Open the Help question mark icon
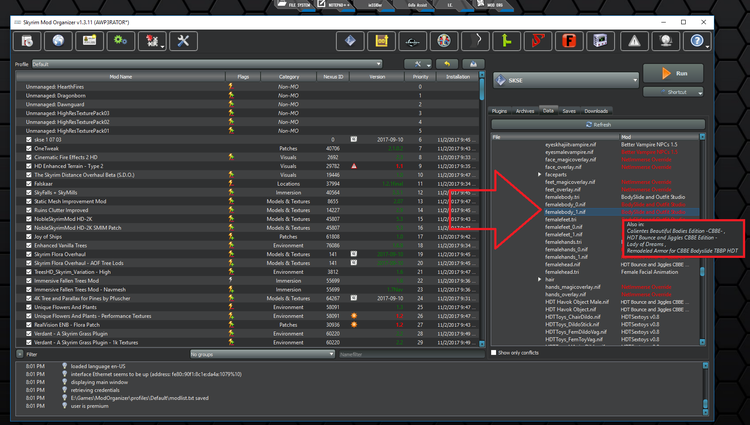 [697, 41]
